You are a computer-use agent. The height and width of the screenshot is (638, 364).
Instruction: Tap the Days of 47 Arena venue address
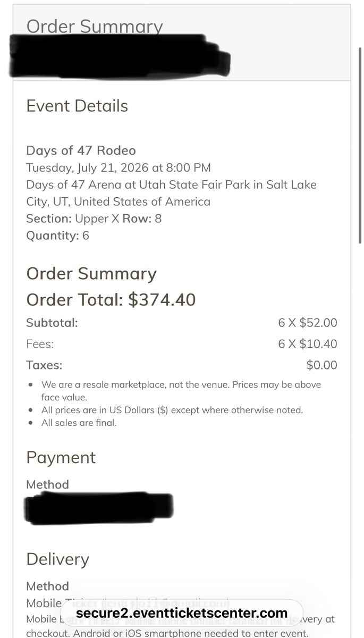pyautogui.click(x=171, y=193)
